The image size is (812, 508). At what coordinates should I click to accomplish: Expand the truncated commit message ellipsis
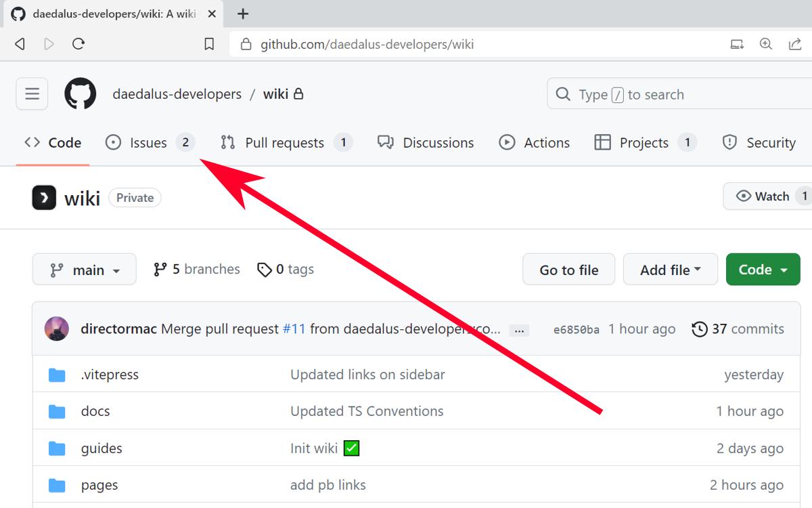pyautogui.click(x=519, y=329)
